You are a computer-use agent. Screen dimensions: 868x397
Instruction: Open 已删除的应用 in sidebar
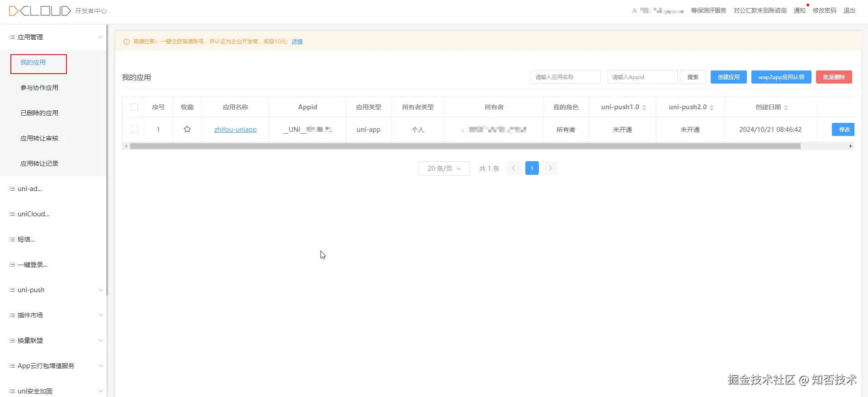coord(39,113)
